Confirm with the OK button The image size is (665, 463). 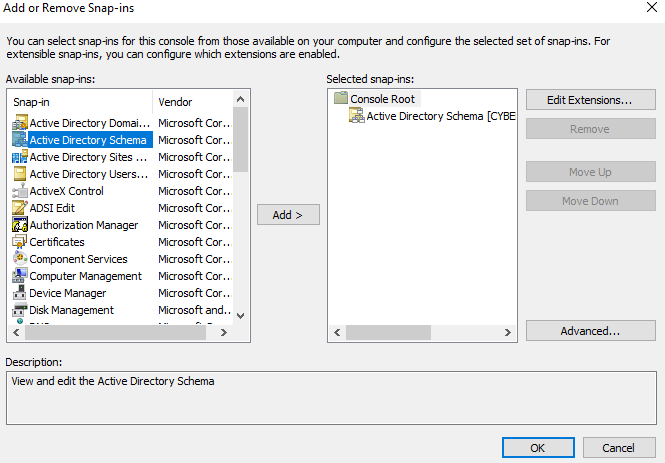(x=538, y=448)
